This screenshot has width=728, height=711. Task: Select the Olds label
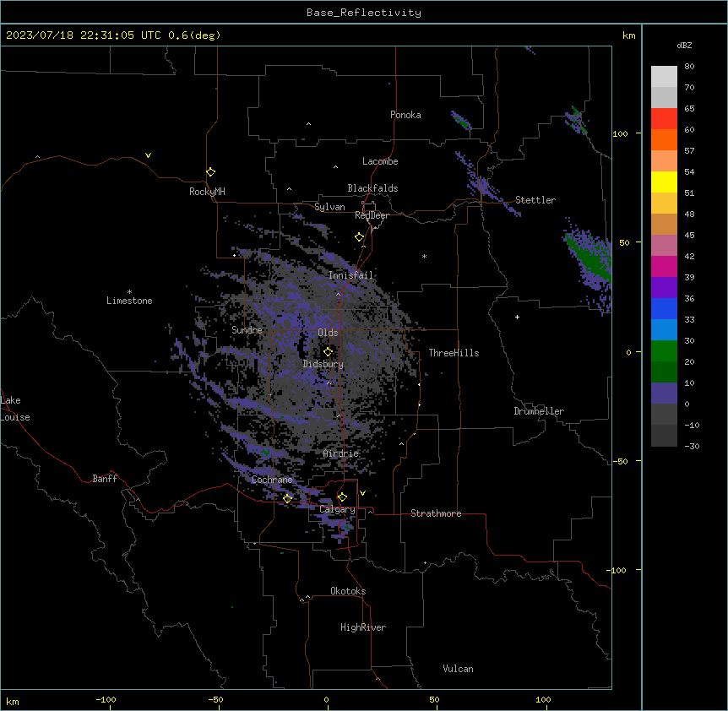(328, 333)
